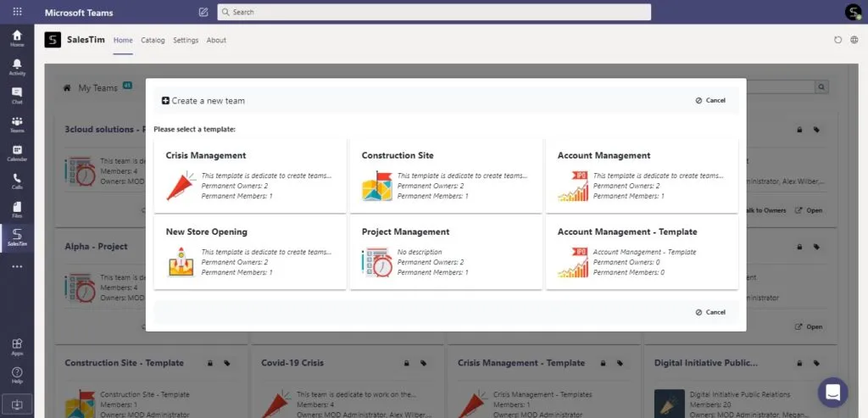Click the My Teams filter field
Image resolution: width=868 pixels, height=418 pixels.
781,87
